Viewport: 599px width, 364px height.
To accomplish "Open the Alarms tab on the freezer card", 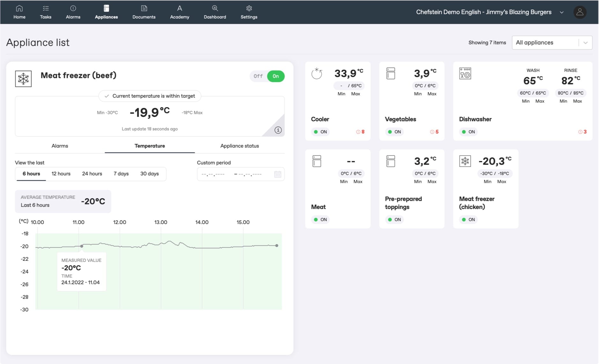I will click(x=60, y=146).
